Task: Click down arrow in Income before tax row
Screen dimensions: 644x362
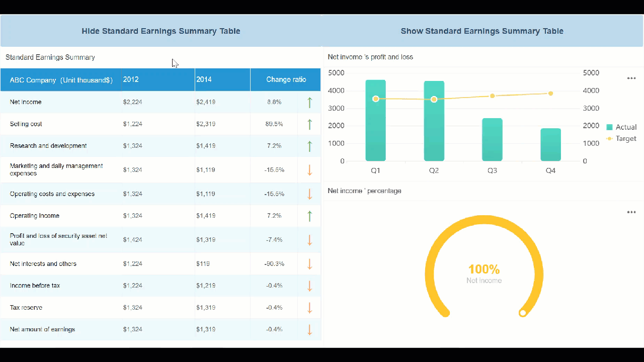Action: 310,286
